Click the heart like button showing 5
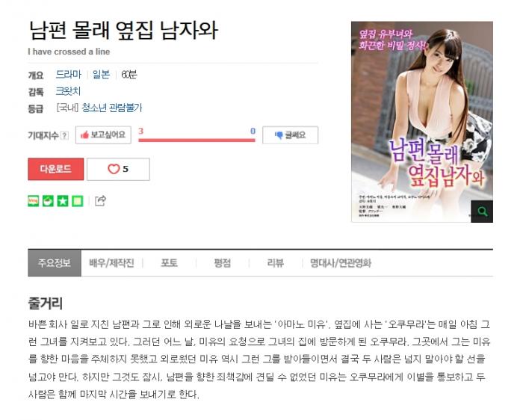The height and width of the screenshot is (420, 523). [118, 169]
